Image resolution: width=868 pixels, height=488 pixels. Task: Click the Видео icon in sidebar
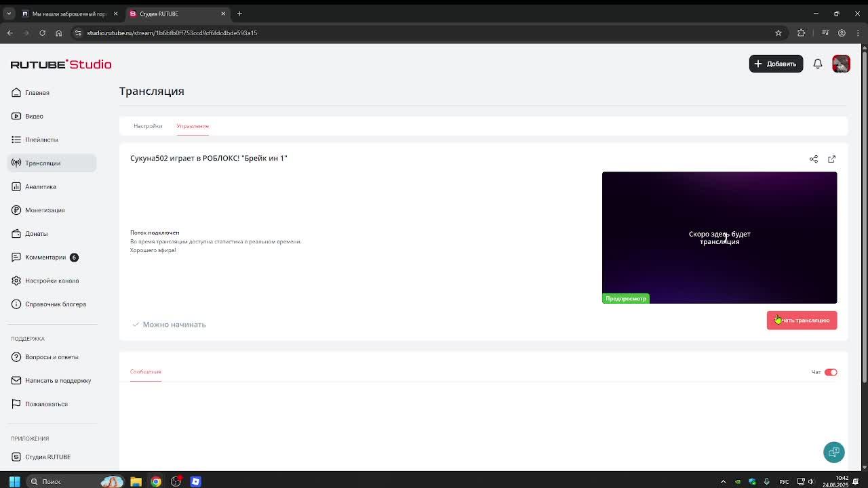(16, 116)
